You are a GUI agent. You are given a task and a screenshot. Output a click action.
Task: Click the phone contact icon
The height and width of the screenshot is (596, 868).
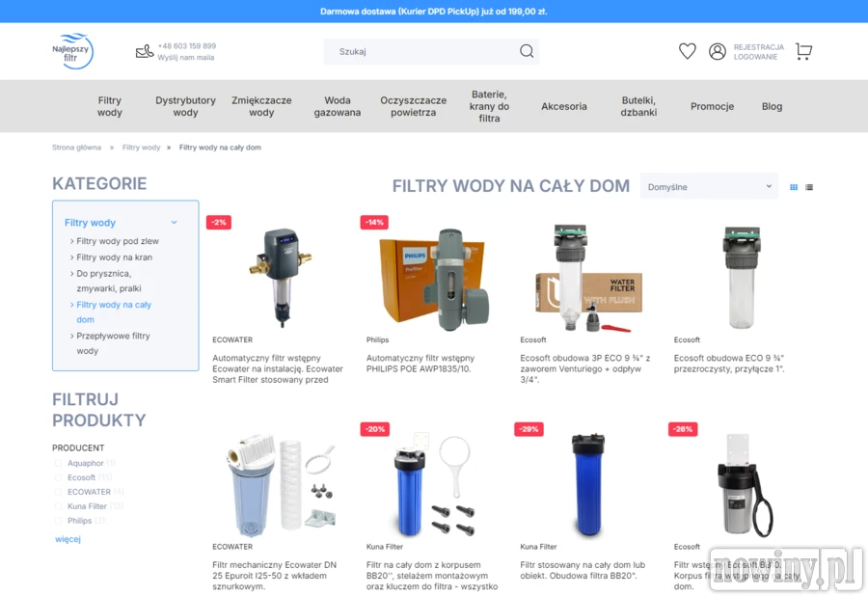(x=145, y=51)
